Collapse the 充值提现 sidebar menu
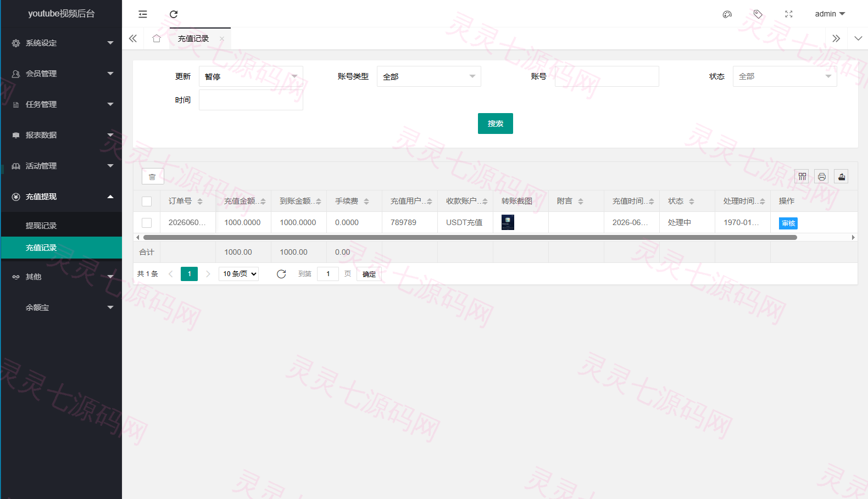Image resolution: width=868 pixels, height=499 pixels. (62, 197)
